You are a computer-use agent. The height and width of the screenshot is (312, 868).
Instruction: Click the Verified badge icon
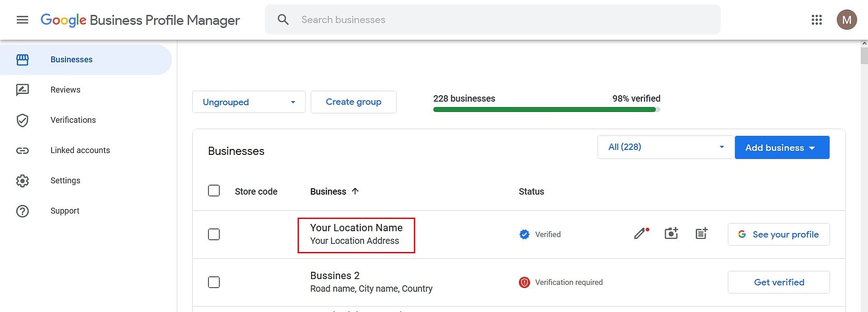(x=524, y=234)
